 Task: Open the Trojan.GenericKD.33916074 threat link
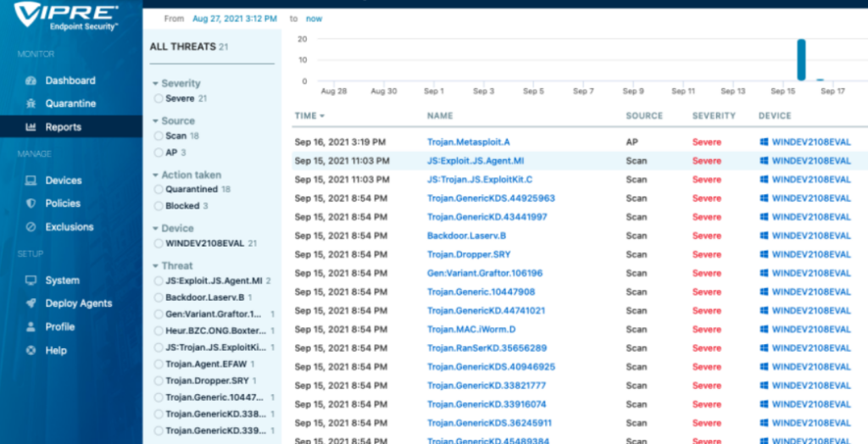click(487, 404)
